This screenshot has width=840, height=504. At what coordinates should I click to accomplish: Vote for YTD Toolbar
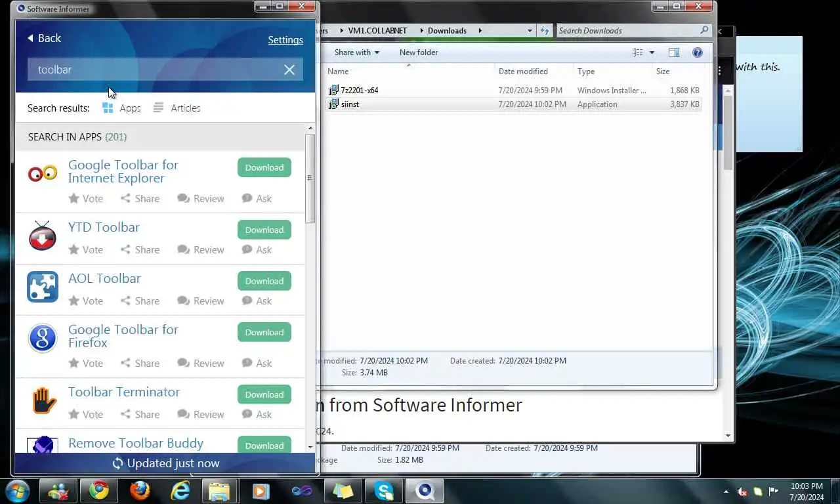click(x=86, y=249)
